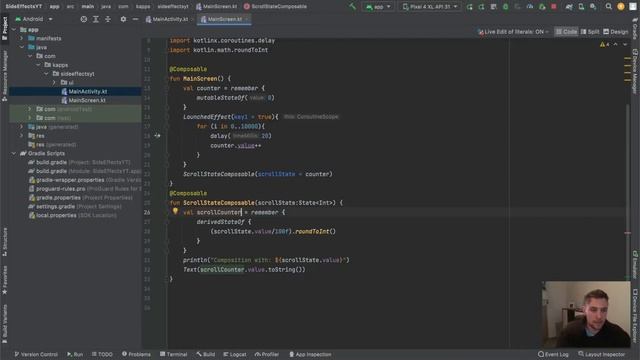Click the Make Project hammer icon
The width and height of the screenshot is (640, 360).
(x=352, y=7)
